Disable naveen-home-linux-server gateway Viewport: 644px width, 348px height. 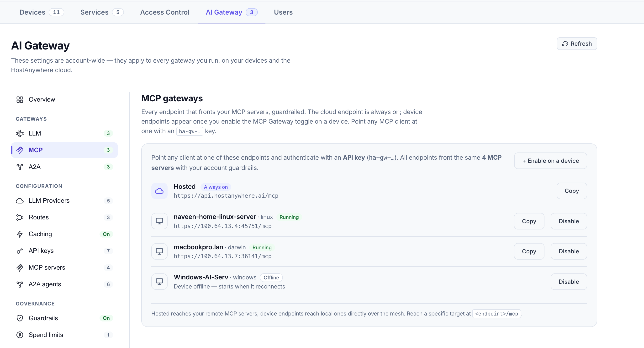(x=569, y=221)
